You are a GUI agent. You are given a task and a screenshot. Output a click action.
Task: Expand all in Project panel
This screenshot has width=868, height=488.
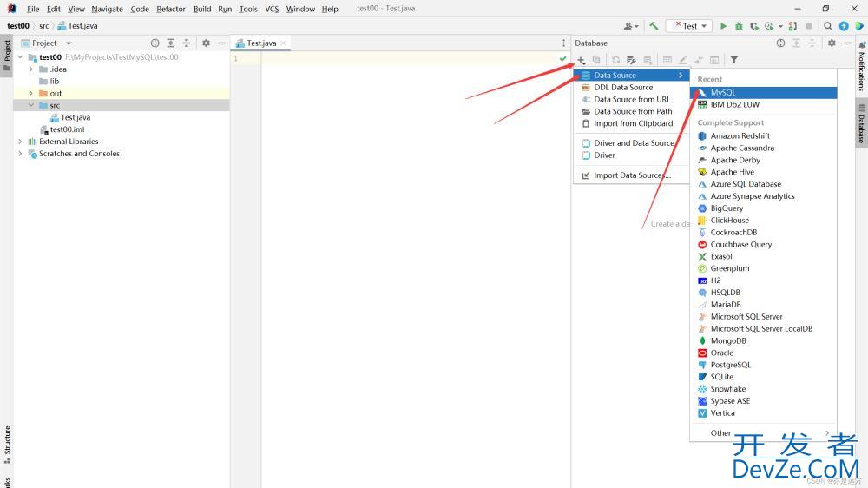[170, 43]
